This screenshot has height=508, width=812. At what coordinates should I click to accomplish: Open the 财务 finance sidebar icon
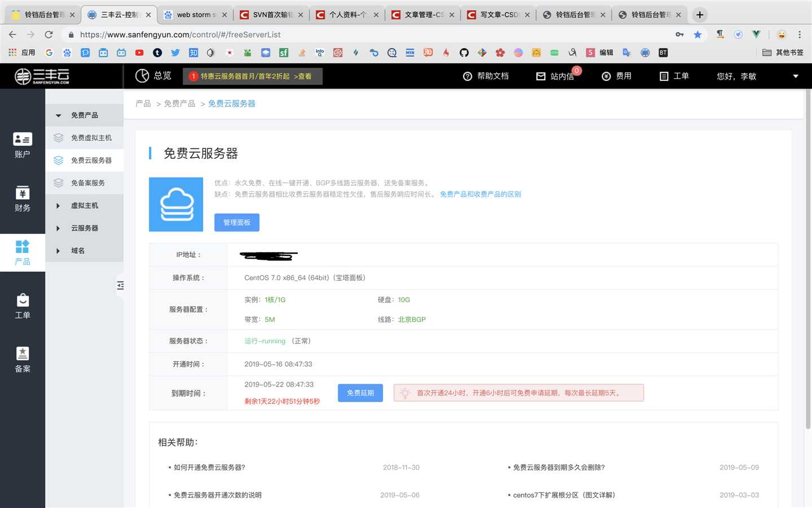coord(23,199)
